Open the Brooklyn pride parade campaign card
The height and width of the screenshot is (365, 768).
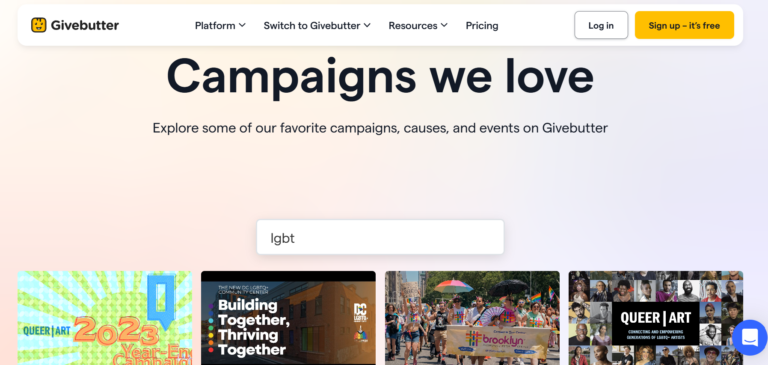pos(472,318)
